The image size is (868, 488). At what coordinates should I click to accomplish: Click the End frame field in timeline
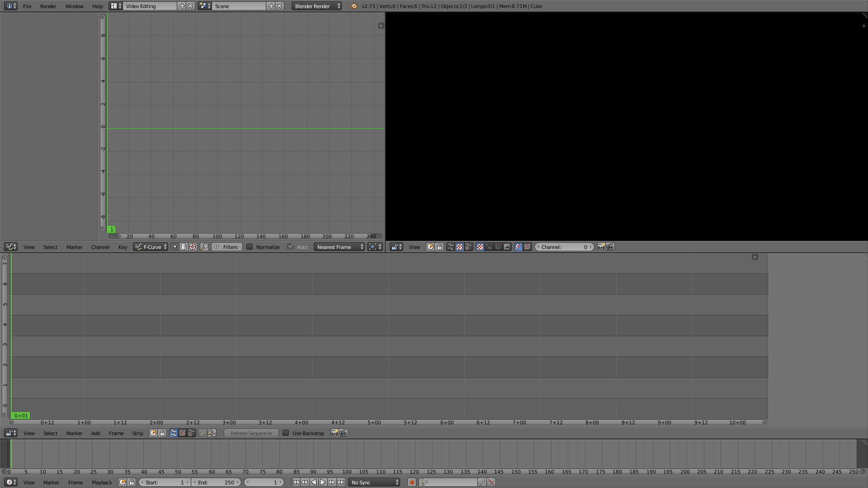(216, 482)
